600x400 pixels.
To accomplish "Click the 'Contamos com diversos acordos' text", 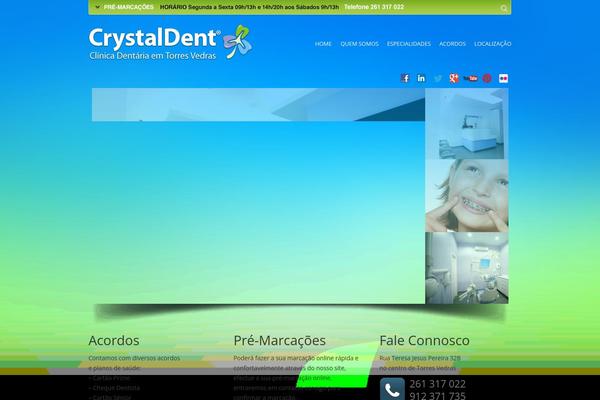I will pos(134,358).
